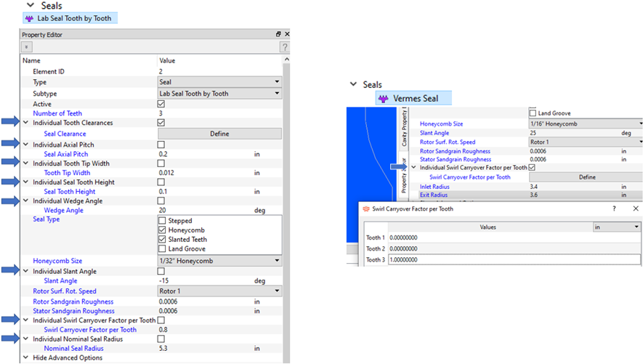This screenshot has height=364, width=643.
Task: Close the Swirl Carryover Factor dialog
Action: [635, 209]
